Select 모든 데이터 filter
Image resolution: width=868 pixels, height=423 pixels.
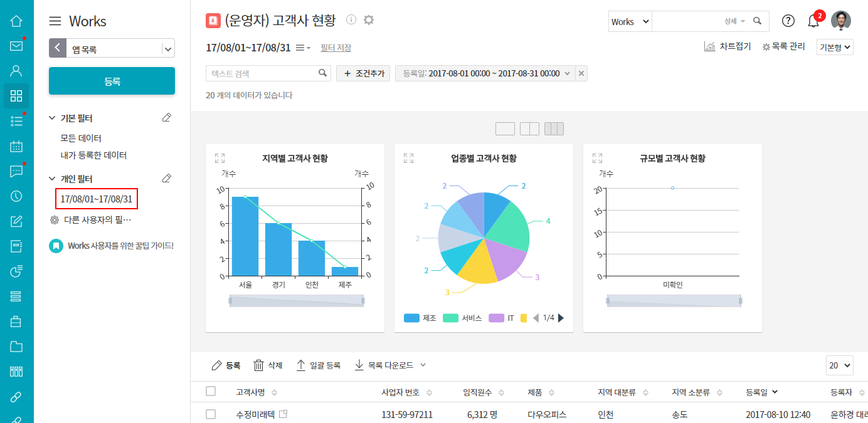(x=81, y=138)
